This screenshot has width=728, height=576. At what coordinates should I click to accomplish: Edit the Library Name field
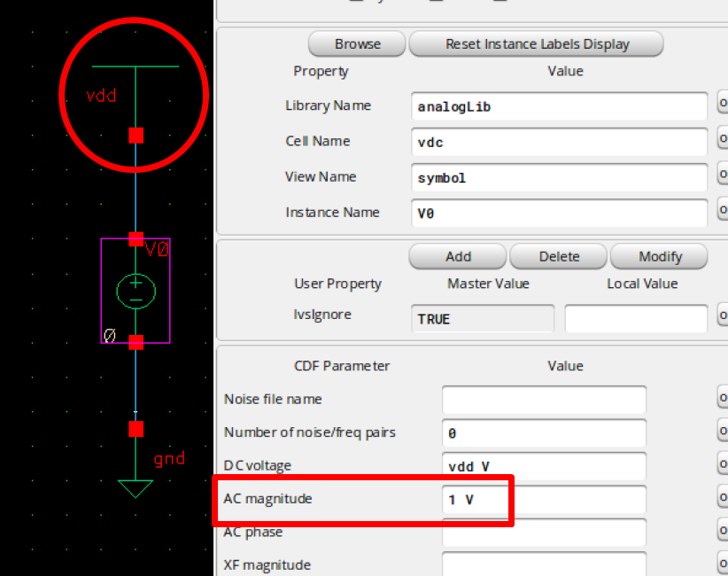click(559, 106)
